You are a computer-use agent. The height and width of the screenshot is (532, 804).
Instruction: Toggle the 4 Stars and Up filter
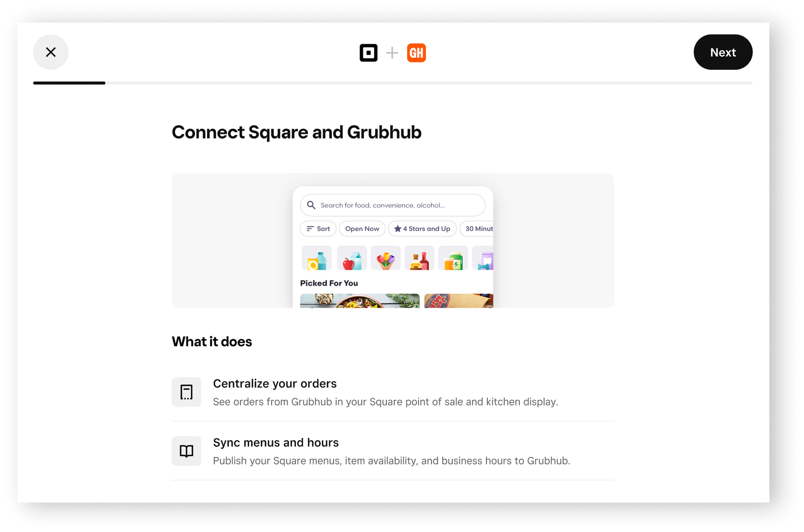coord(422,229)
